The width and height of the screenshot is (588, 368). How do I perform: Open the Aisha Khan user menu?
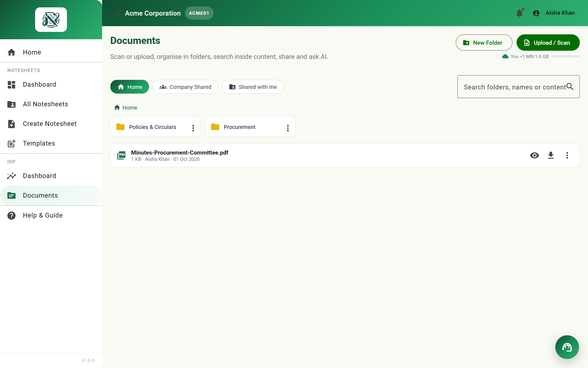(x=554, y=13)
